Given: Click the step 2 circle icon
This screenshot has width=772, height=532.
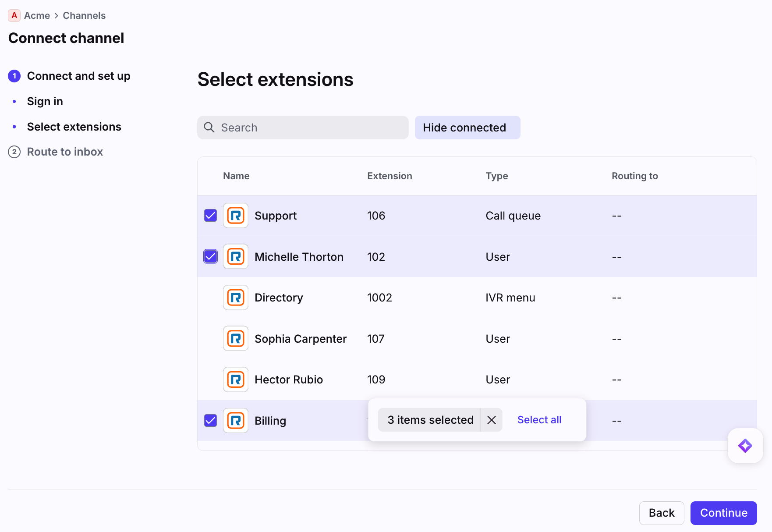Looking at the screenshot, I should coord(14,152).
